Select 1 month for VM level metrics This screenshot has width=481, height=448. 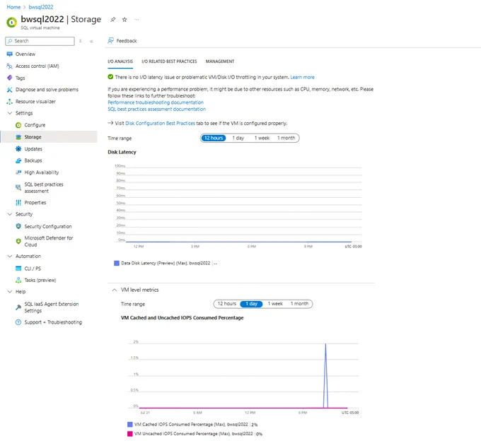[299, 304]
